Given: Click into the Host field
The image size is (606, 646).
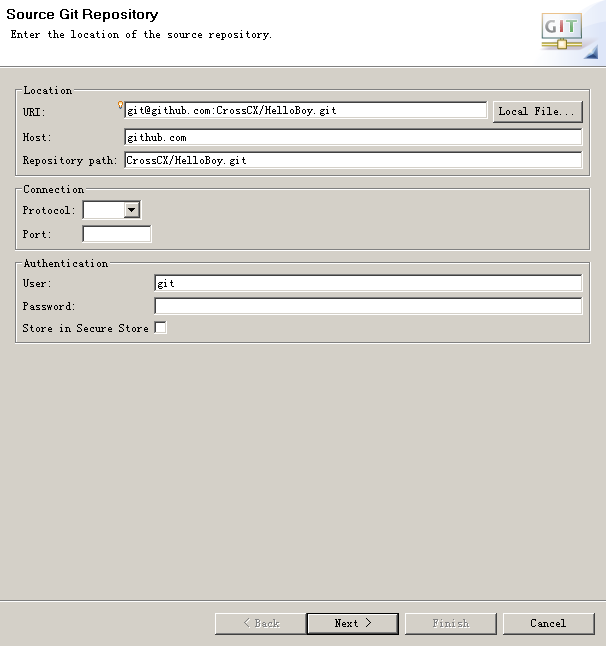Looking at the screenshot, I should pyautogui.click(x=353, y=137).
